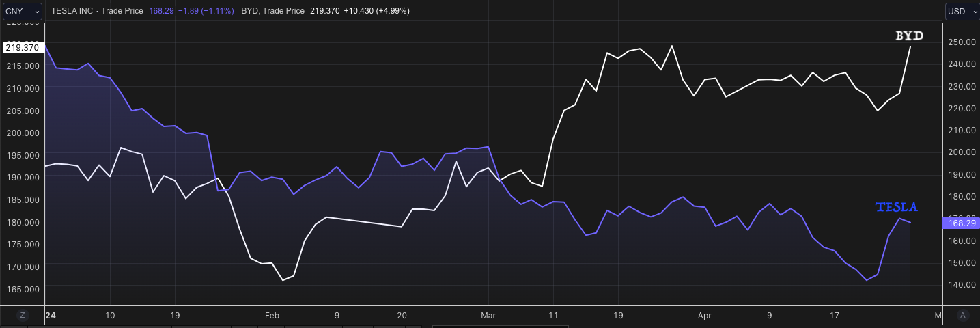Click the Tesla price 168.29 in header
Image resolution: width=980 pixels, height=328 pixels.
tap(160, 12)
